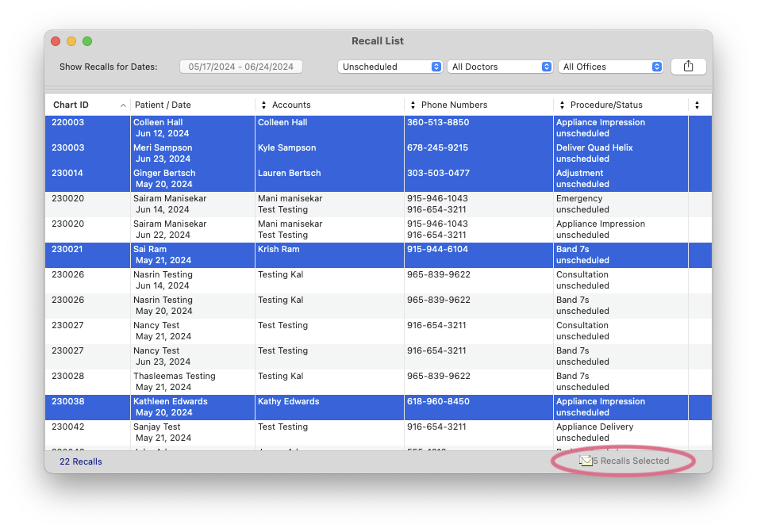Click the Phone Numbers column header
The width and height of the screenshot is (757, 532).
coord(455,105)
